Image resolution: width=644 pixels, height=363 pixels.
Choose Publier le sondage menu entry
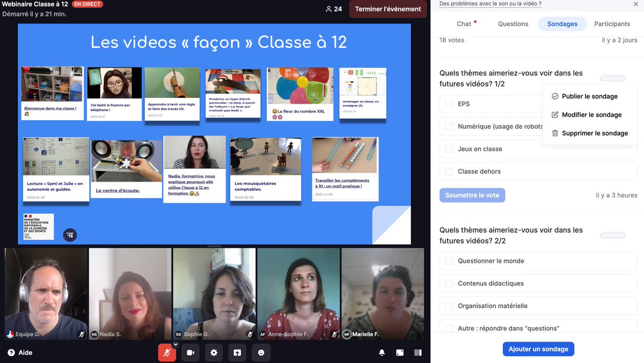click(590, 97)
